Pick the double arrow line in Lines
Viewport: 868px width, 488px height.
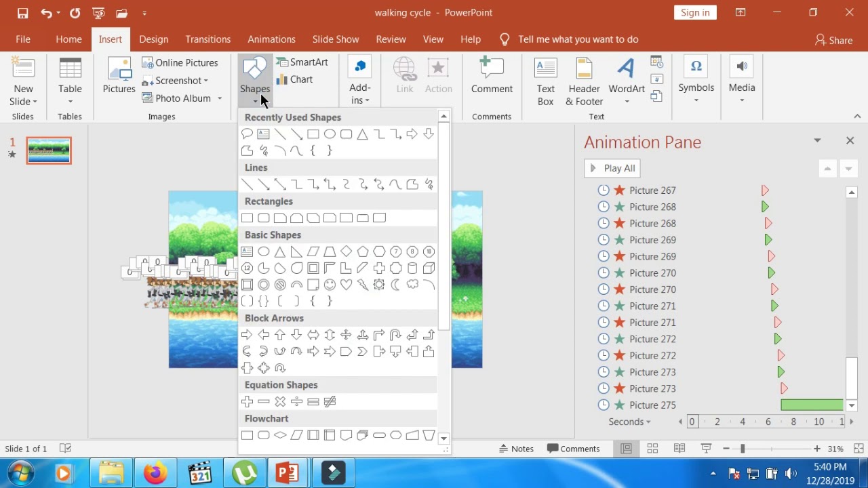(280, 184)
